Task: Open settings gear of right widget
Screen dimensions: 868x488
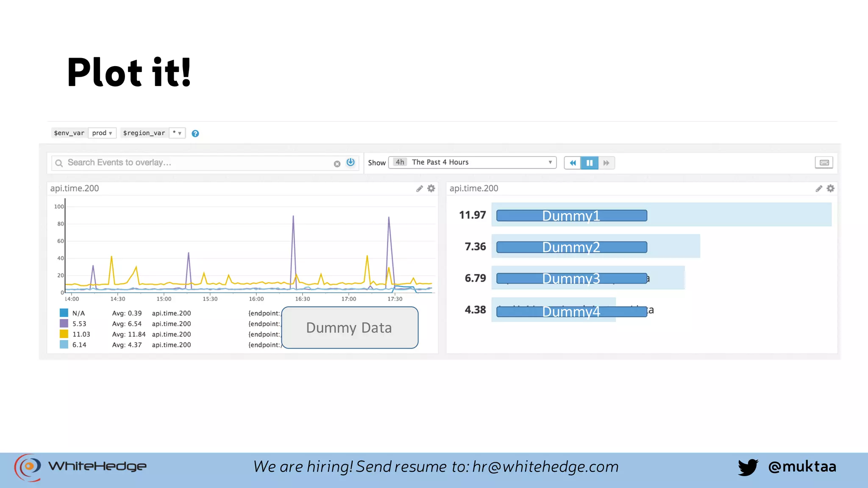Action: (x=830, y=189)
